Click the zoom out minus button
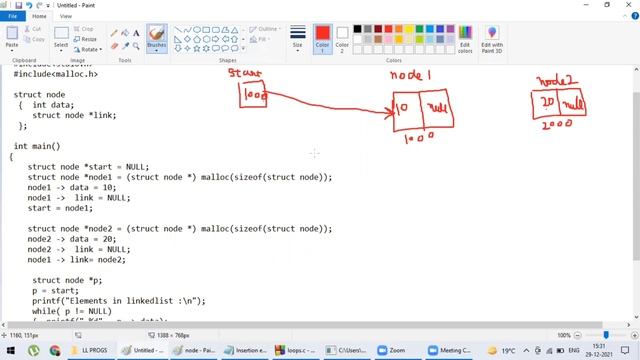Viewport: 640px width, 360px height. [578, 335]
